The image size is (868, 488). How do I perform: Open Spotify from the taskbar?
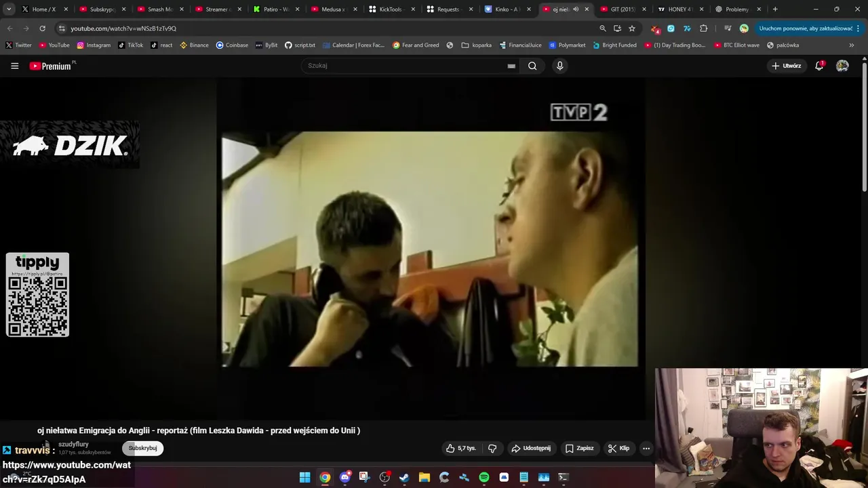484,477
